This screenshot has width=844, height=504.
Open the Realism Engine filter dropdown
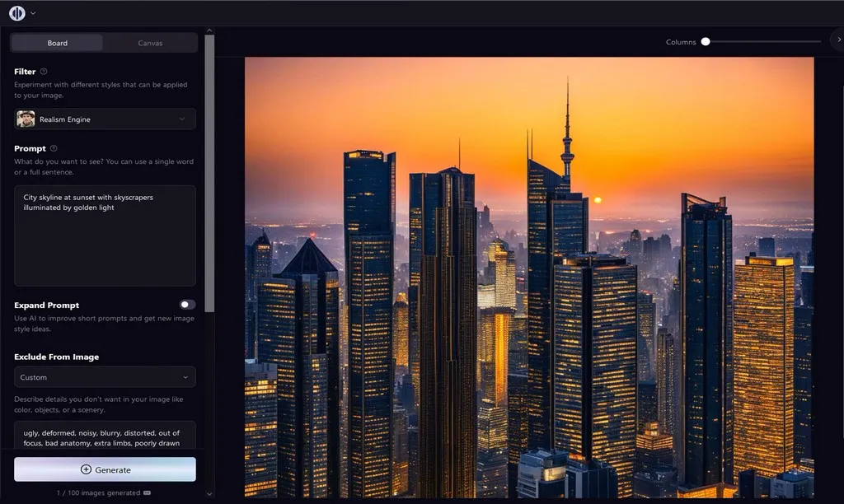pos(183,119)
